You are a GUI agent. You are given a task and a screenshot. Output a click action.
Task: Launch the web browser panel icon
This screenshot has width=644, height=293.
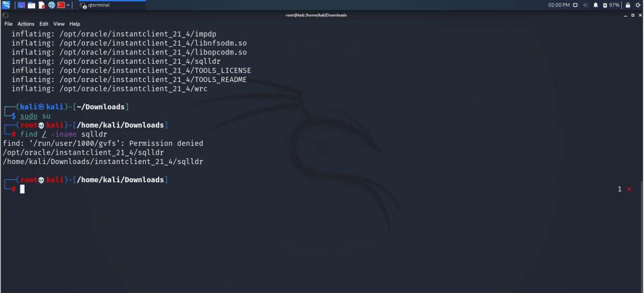pyautogui.click(x=52, y=5)
